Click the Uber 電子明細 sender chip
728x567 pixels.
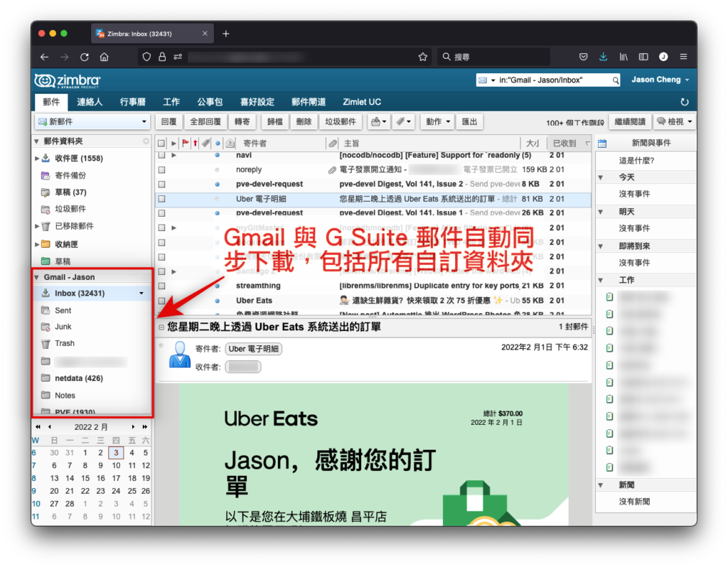click(x=254, y=349)
